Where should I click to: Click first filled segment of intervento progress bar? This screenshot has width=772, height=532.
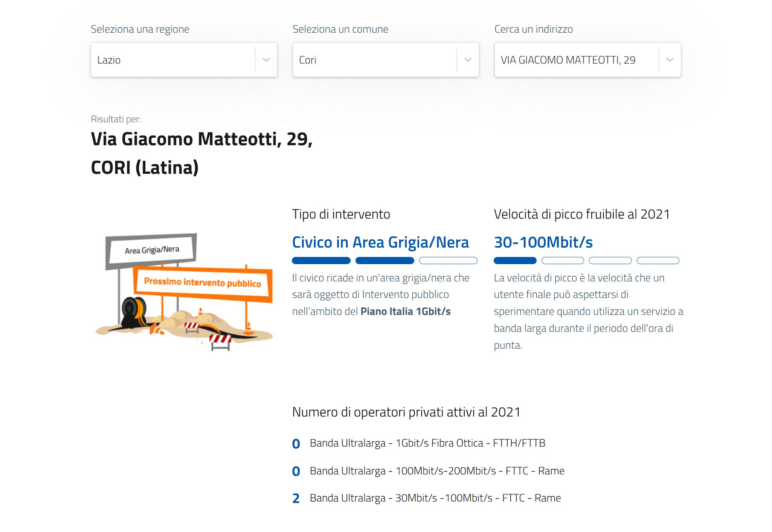pyautogui.click(x=321, y=260)
